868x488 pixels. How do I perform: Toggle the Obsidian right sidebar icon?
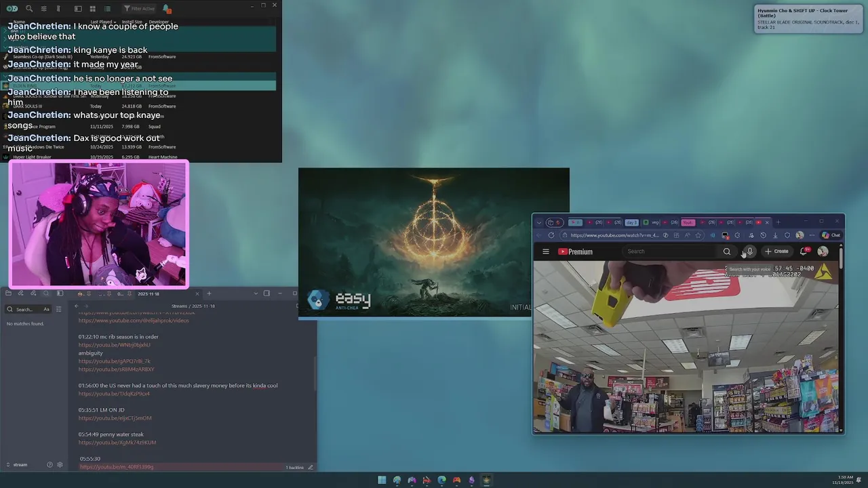click(x=267, y=293)
